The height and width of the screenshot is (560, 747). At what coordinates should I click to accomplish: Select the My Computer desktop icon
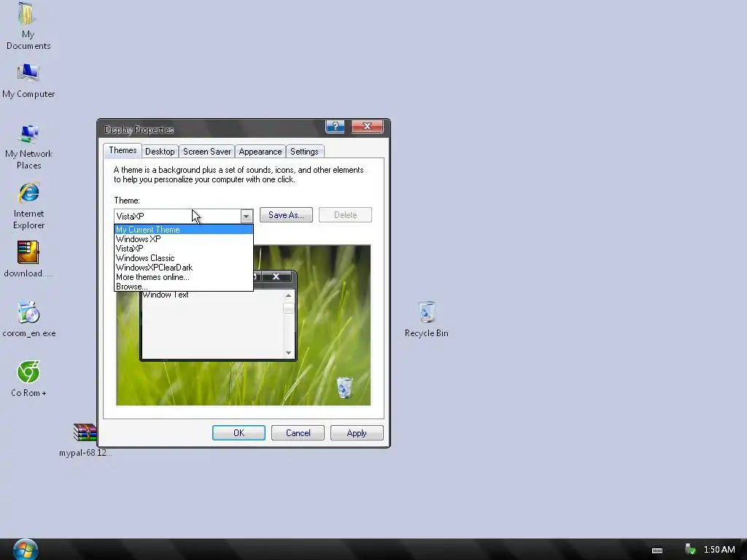point(28,81)
